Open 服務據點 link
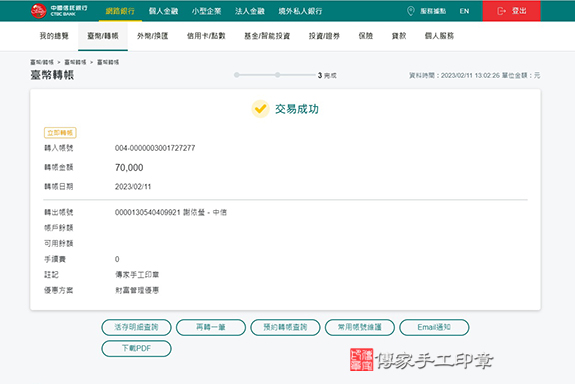The height and width of the screenshot is (384, 575). 433,11
